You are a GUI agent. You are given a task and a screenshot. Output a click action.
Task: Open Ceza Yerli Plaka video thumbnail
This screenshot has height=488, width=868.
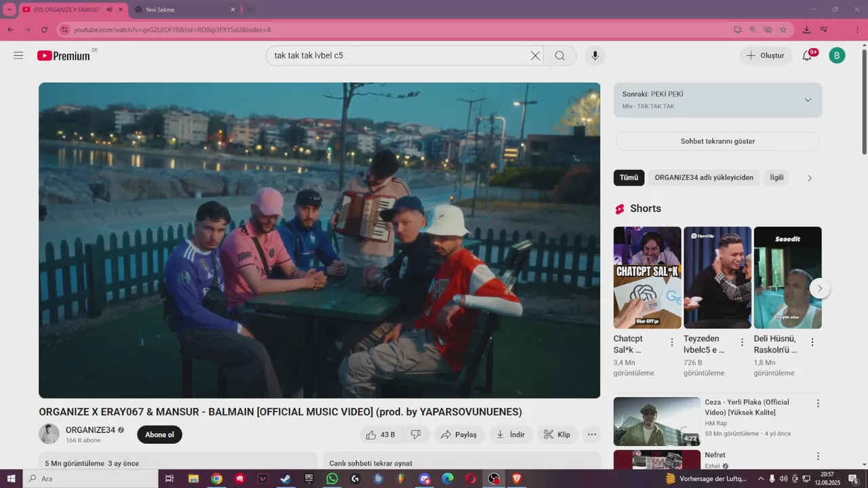click(656, 422)
